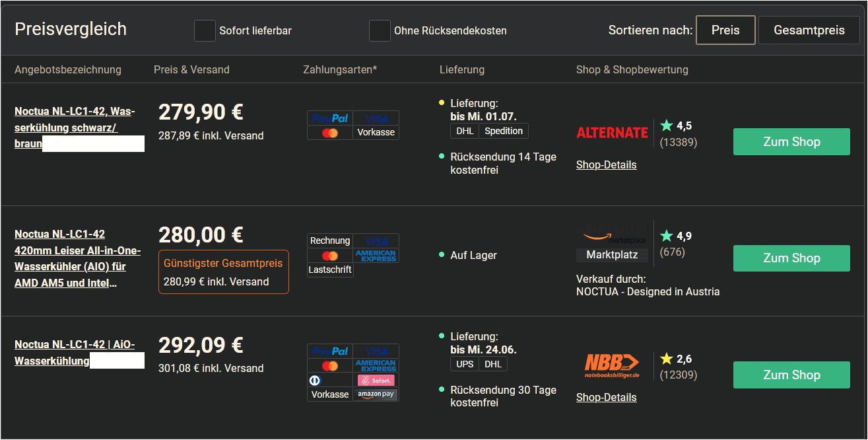Screen dimensions: 868x440
Task: Sort offers by Preis
Action: tap(725, 30)
